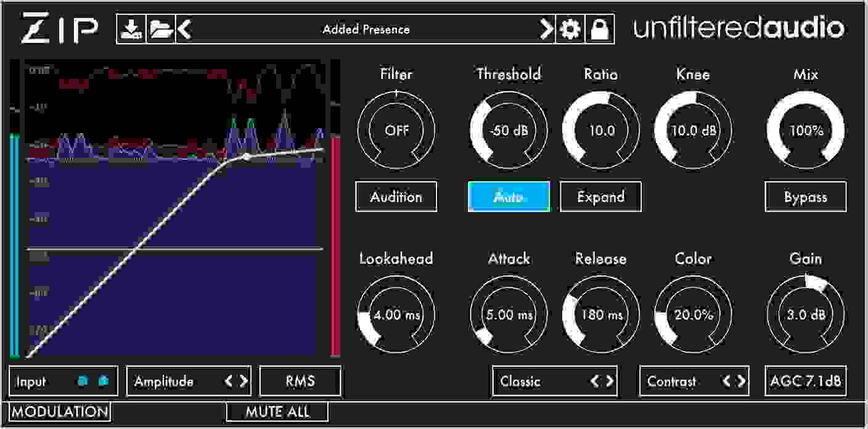
Task: Change Color mode using the Contrast right arrow
Action: coord(739,381)
